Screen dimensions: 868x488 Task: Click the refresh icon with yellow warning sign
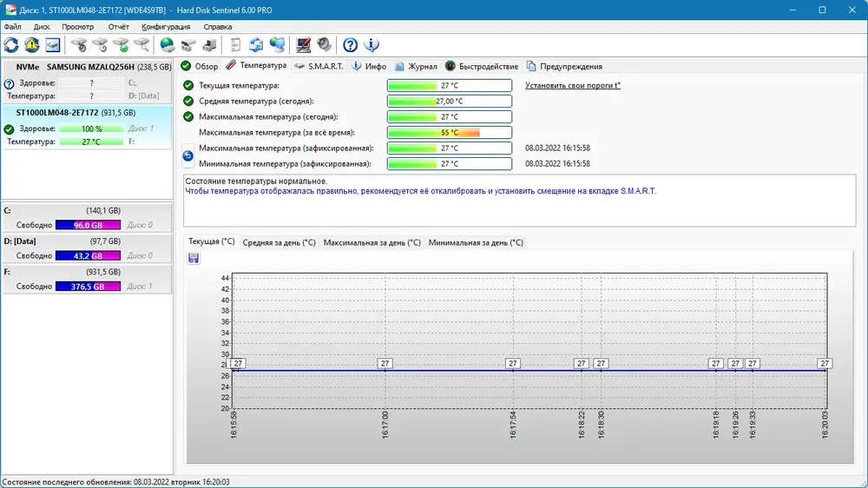pyautogui.click(x=31, y=45)
